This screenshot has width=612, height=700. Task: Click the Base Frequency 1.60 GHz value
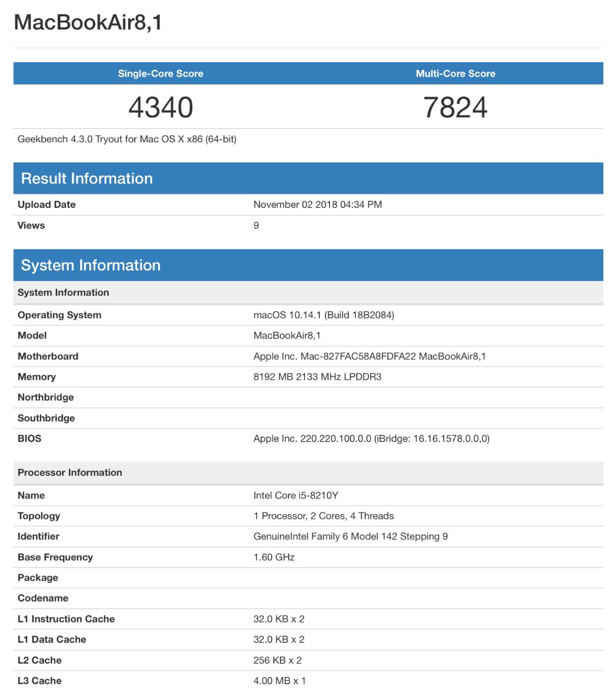(274, 557)
